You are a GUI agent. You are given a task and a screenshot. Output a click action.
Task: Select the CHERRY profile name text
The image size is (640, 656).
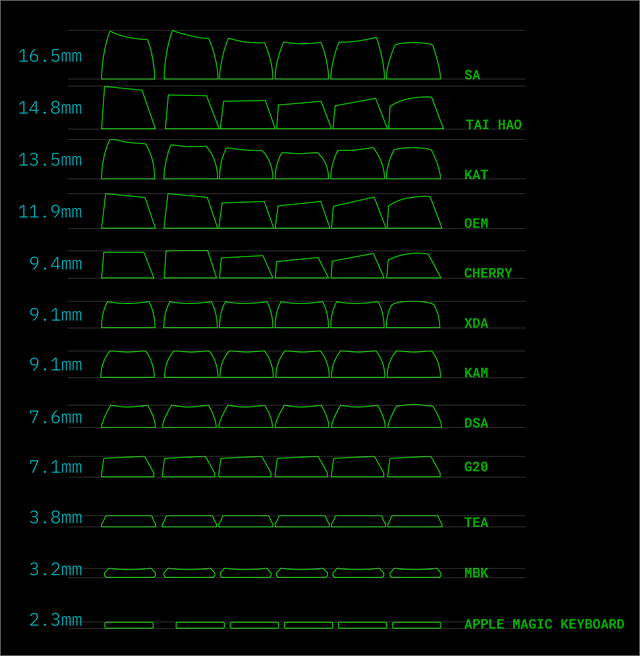pos(488,273)
